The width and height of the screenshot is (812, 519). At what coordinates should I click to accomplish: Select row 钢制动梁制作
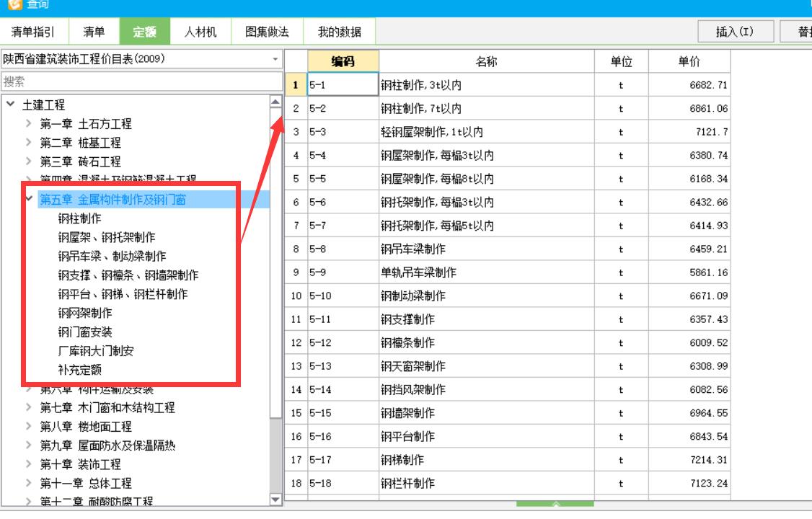(x=508, y=296)
